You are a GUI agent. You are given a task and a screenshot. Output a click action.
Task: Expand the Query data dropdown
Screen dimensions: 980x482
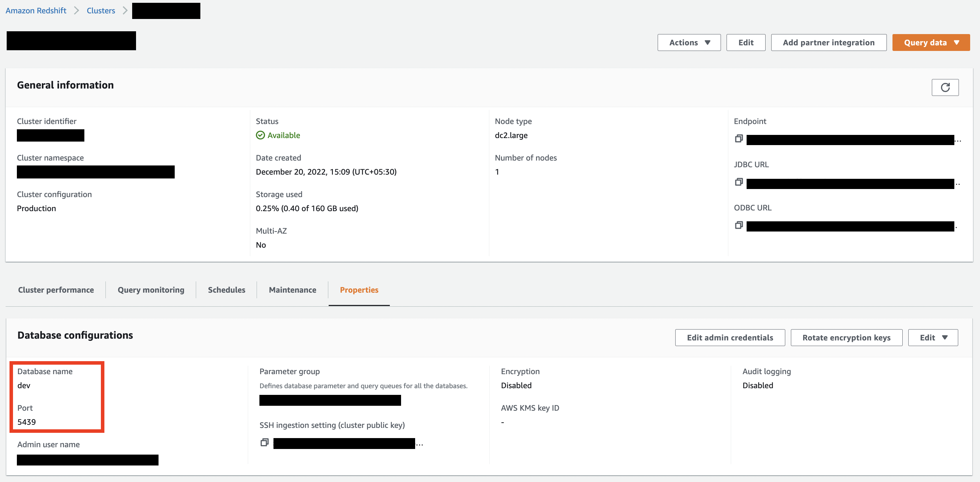point(930,43)
